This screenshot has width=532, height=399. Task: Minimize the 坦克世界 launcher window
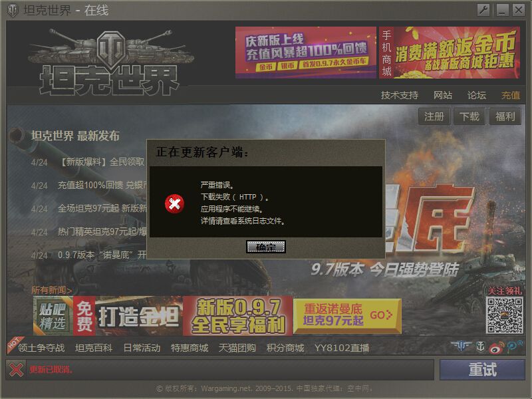[x=502, y=10]
